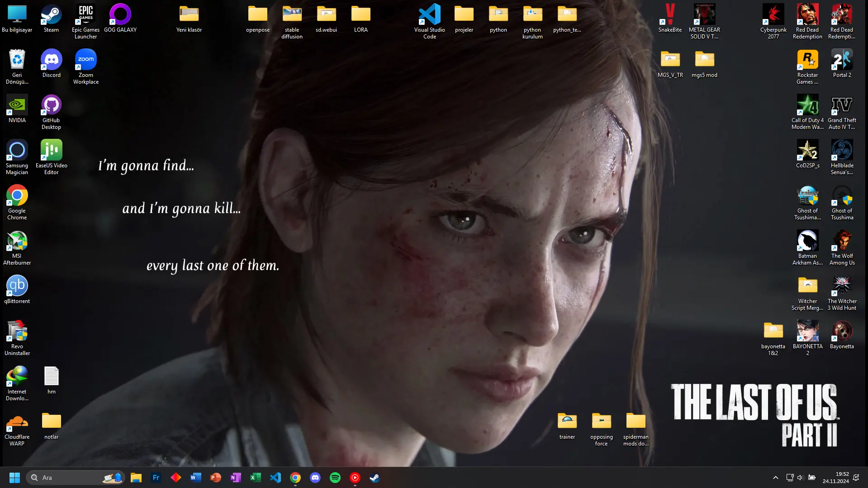Open PowerPoint from the taskbar
Screen dimensions: 868x488
[x=216, y=478]
